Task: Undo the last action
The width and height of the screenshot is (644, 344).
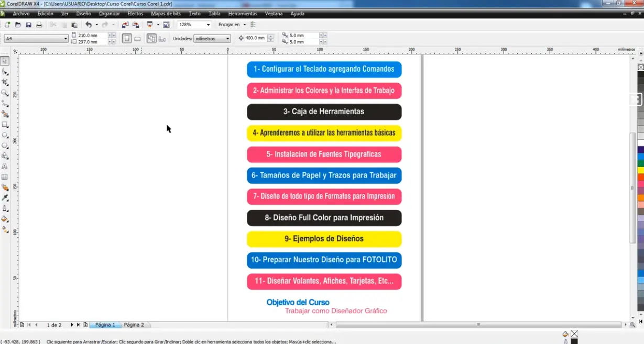Action: [88, 25]
